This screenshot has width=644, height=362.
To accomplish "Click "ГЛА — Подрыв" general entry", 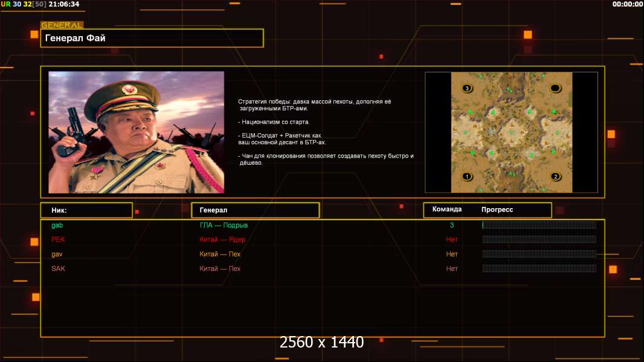I will pyautogui.click(x=224, y=225).
